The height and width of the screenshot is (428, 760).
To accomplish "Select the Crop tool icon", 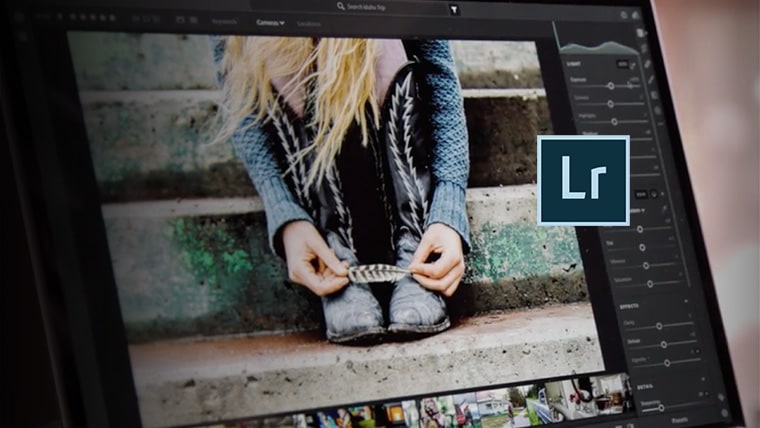I will coord(645,48).
